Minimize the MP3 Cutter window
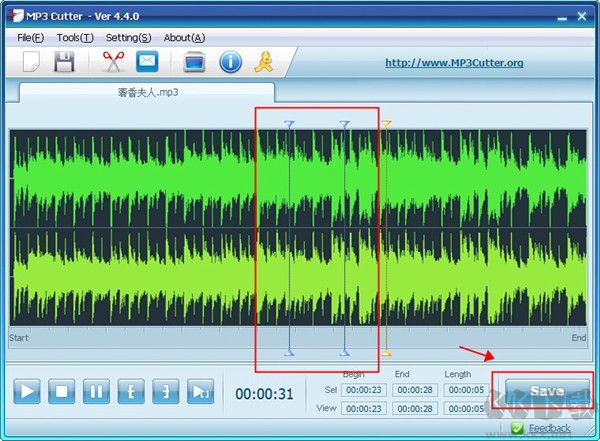This screenshot has height=441, width=600. [x=562, y=18]
